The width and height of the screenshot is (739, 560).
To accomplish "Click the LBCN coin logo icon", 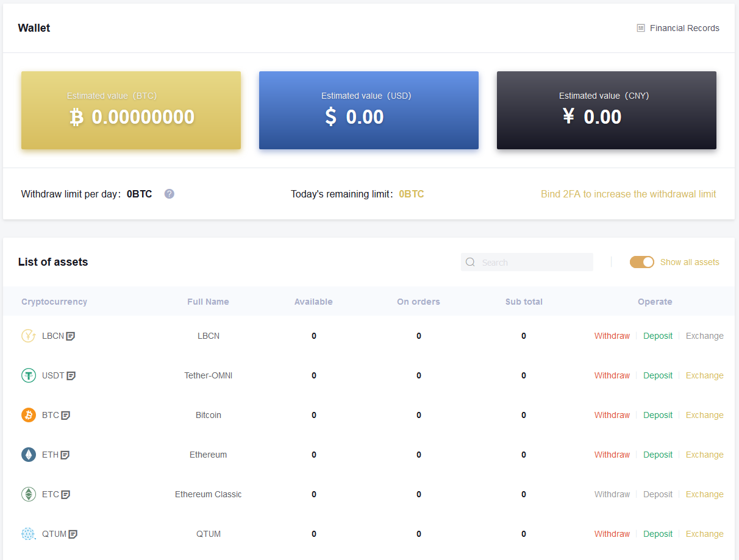I will [29, 336].
